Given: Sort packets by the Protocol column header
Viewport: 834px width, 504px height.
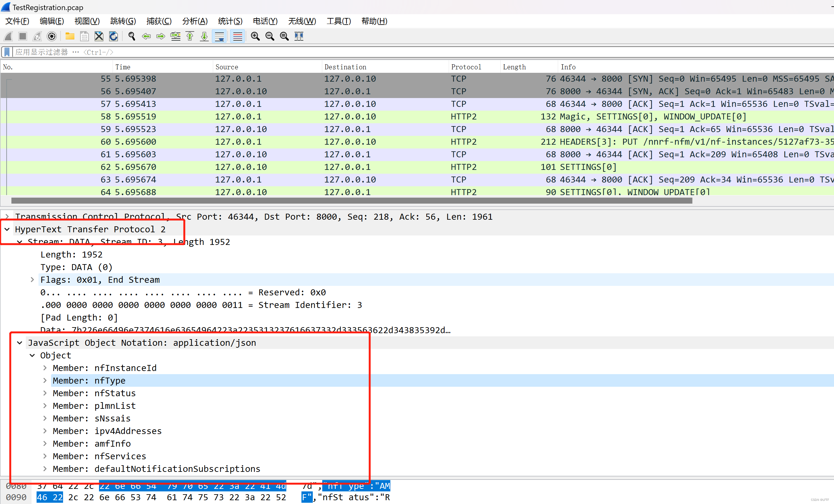Looking at the screenshot, I should tap(466, 67).
